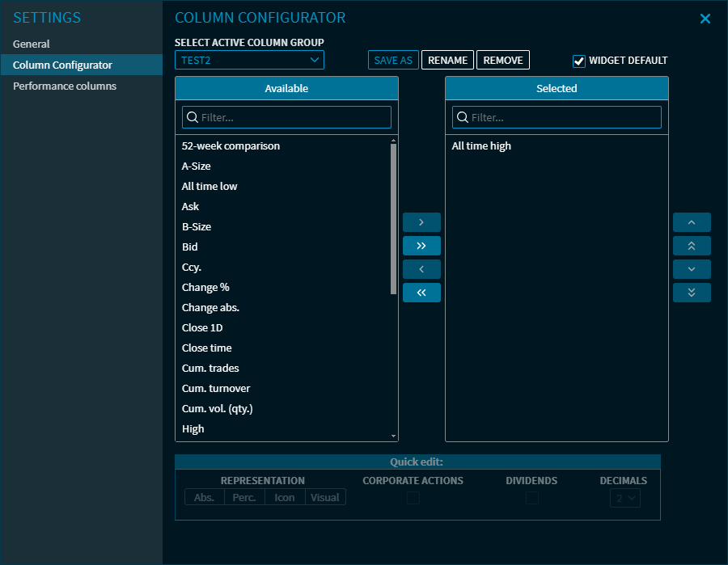This screenshot has width=728, height=565.
Task: Click the move selected right single-arrow button
Action: 421,222
